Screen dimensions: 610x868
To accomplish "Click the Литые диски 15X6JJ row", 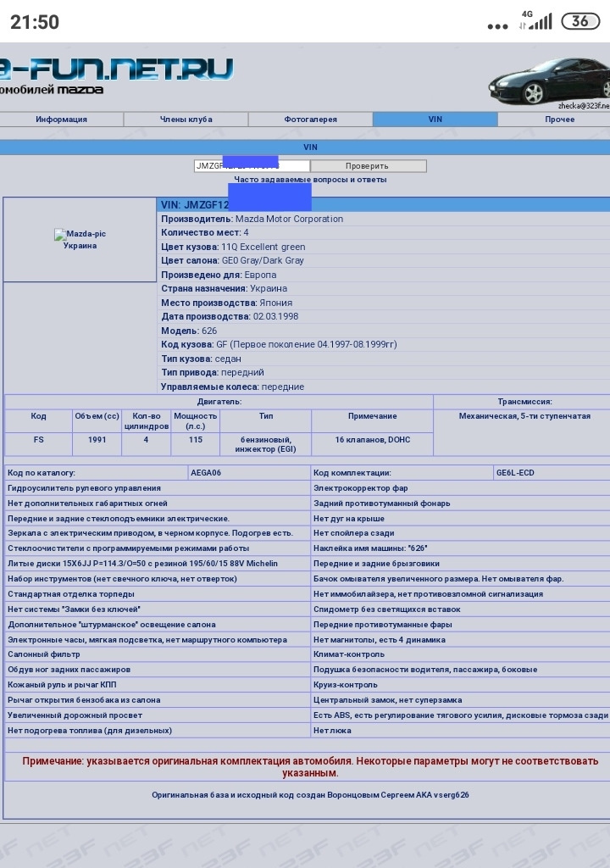I will (158, 564).
